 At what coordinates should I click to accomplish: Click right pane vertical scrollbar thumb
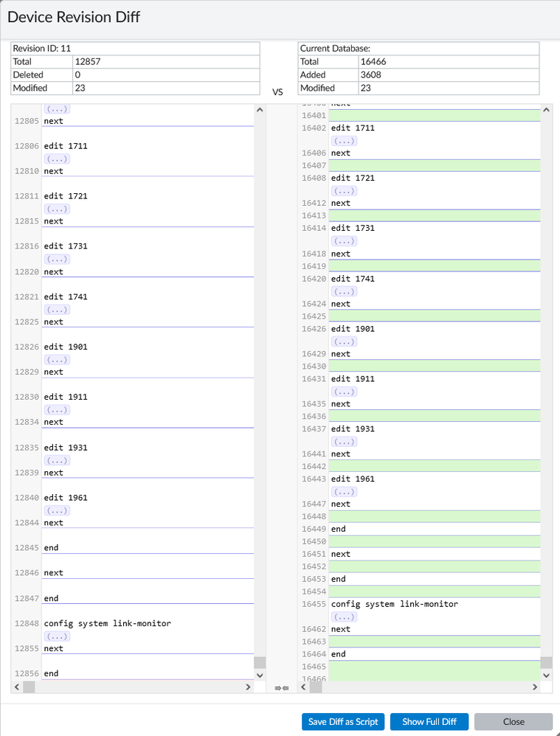(x=546, y=662)
